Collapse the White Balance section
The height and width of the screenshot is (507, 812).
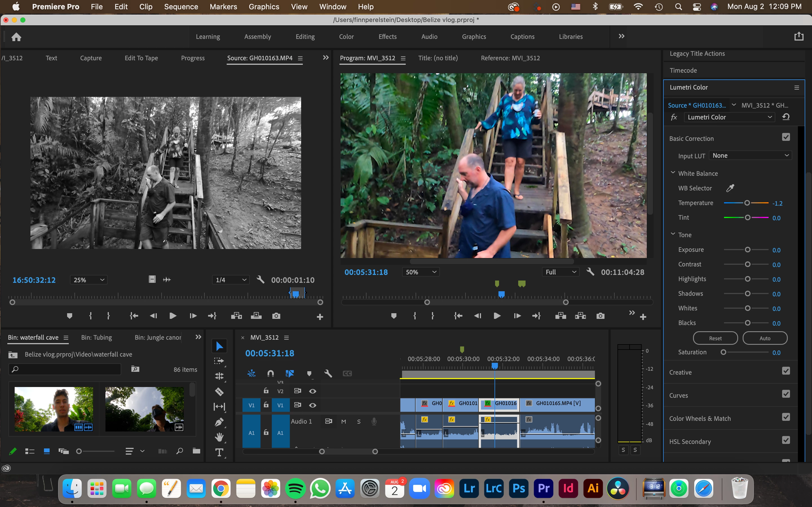[x=673, y=173]
